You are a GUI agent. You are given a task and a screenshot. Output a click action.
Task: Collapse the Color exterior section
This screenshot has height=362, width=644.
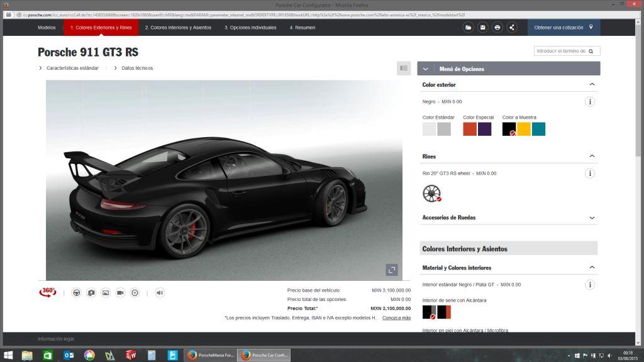592,85
